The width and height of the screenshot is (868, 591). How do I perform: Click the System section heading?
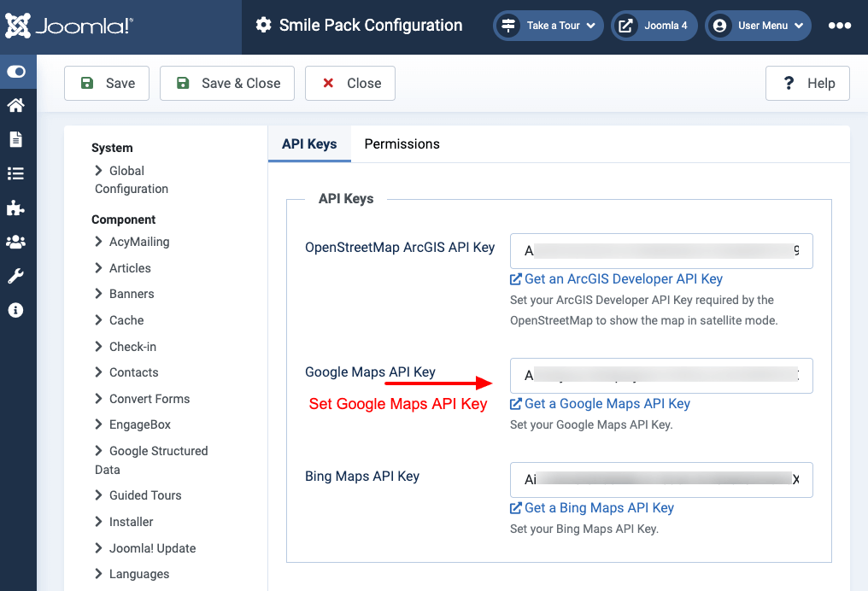(112, 148)
